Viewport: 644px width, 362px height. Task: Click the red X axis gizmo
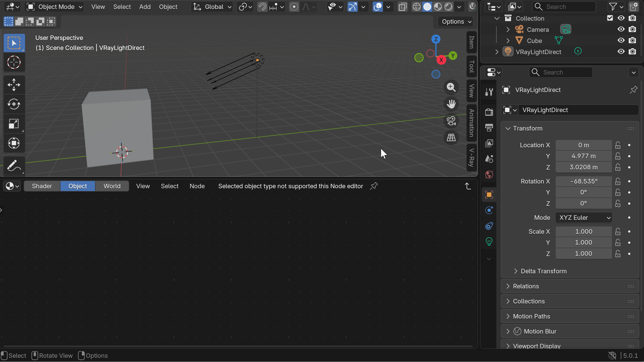441,60
